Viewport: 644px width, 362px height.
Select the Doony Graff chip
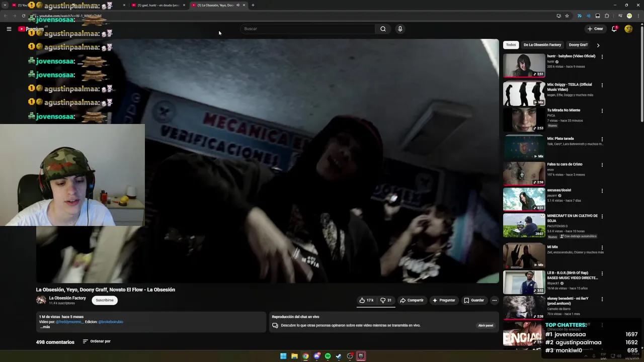[578, 45]
